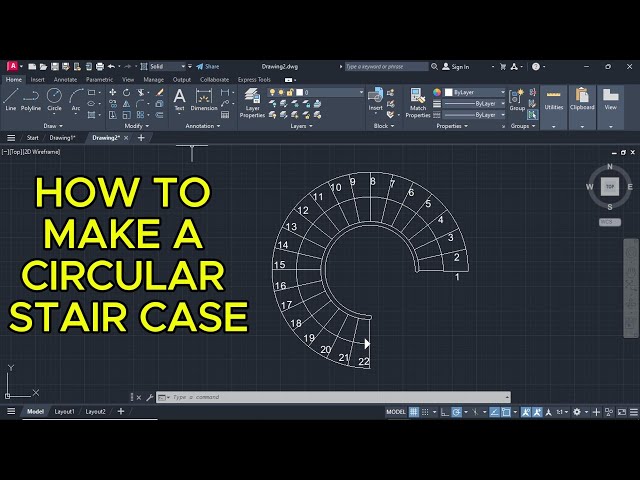Select the Line drawing tool

pyautogui.click(x=11, y=99)
